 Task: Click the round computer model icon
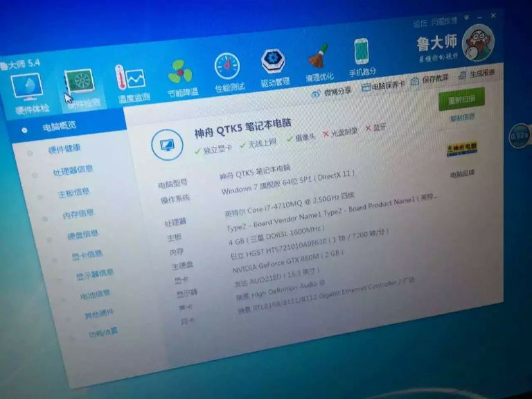coord(167,145)
